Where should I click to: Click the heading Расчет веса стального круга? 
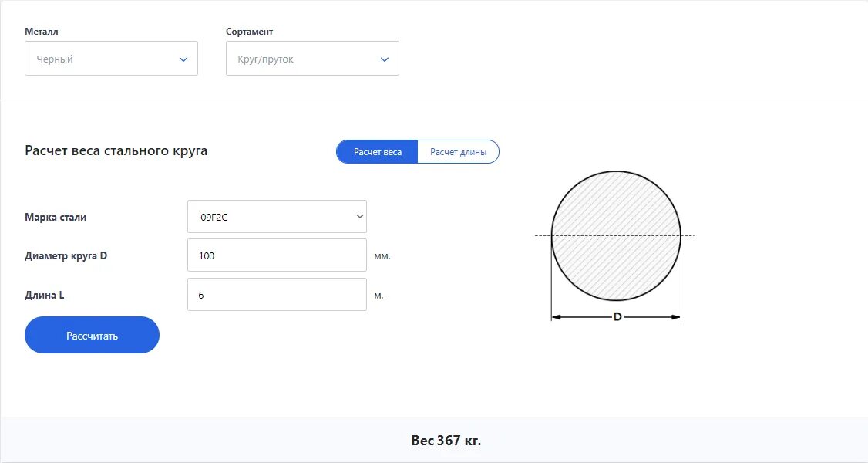click(x=116, y=150)
